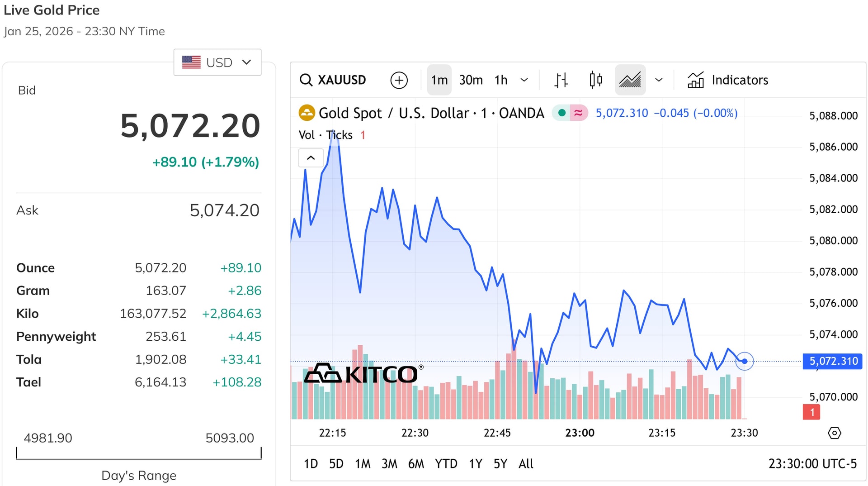
Task: Collapse the chart legend with the chevron
Action: (311, 158)
